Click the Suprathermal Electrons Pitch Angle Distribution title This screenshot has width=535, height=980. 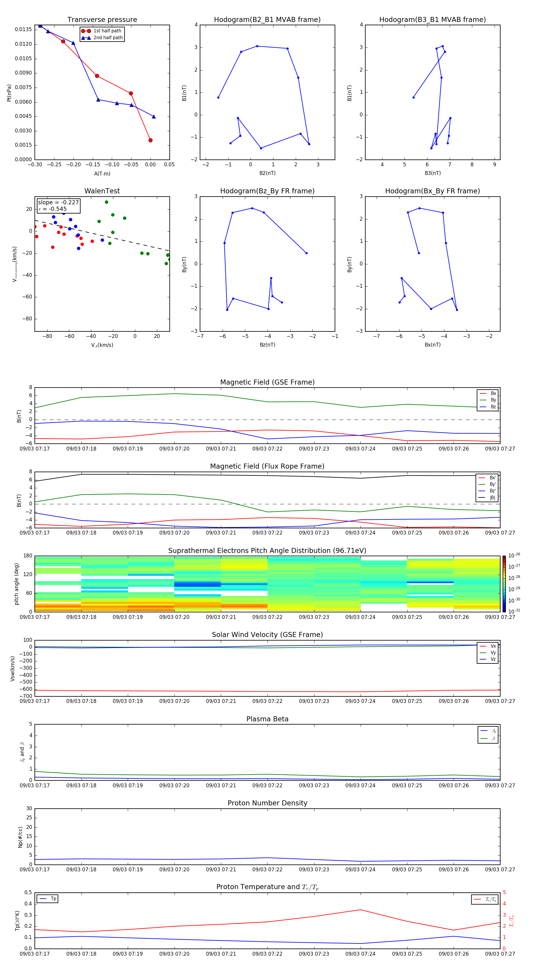coord(267,551)
